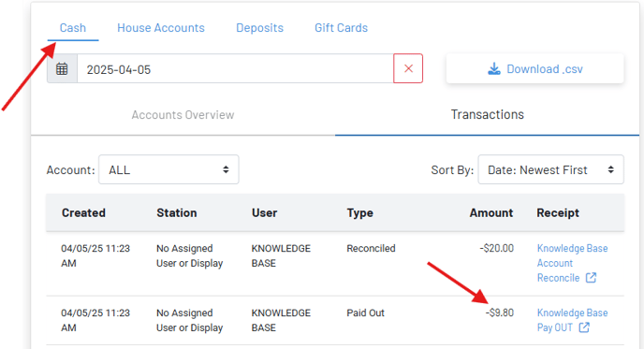This screenshot has width=644, height=349.
Task: Go to the Deposits tab
Action: pyautogui.click(x=259, y=28)
